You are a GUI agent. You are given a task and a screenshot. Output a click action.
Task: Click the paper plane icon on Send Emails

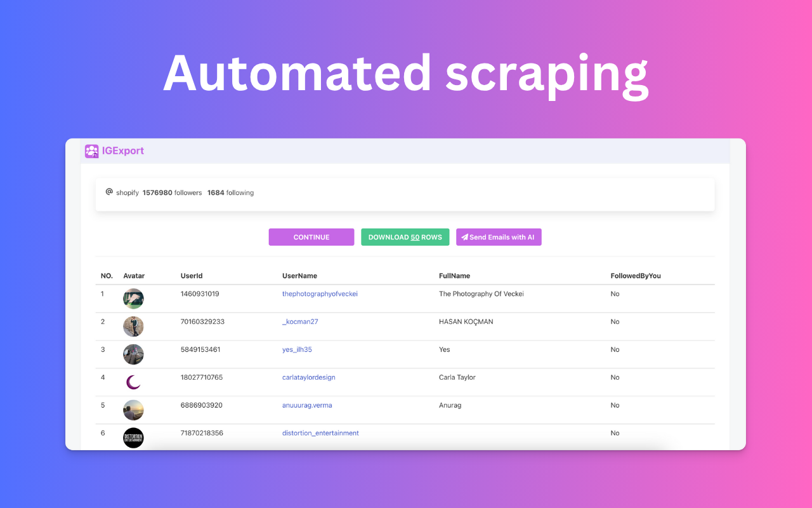464,237
